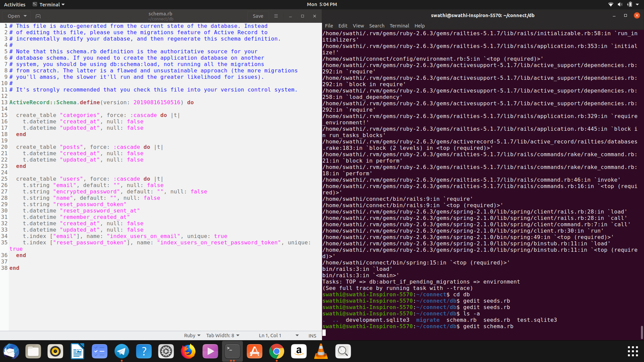Launch VLC media player from the dock
The height and width of the screenshot is (362, 644).
click(x=321, y=351)
